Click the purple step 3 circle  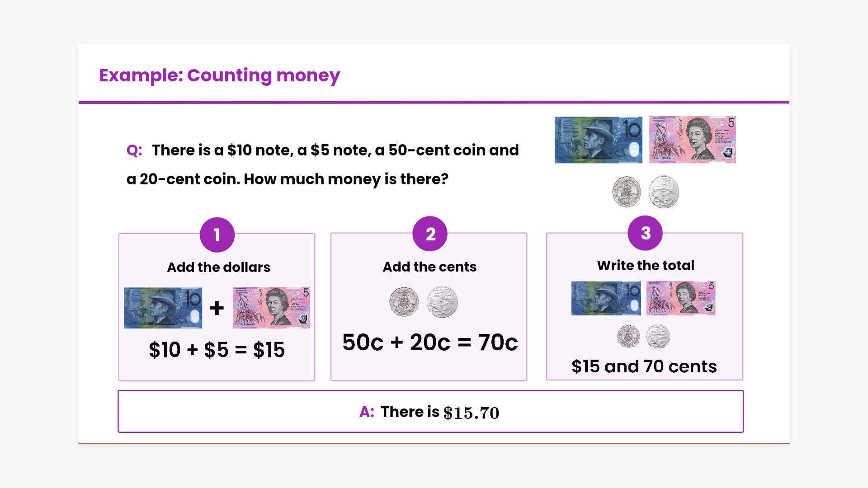click(645, 233)
